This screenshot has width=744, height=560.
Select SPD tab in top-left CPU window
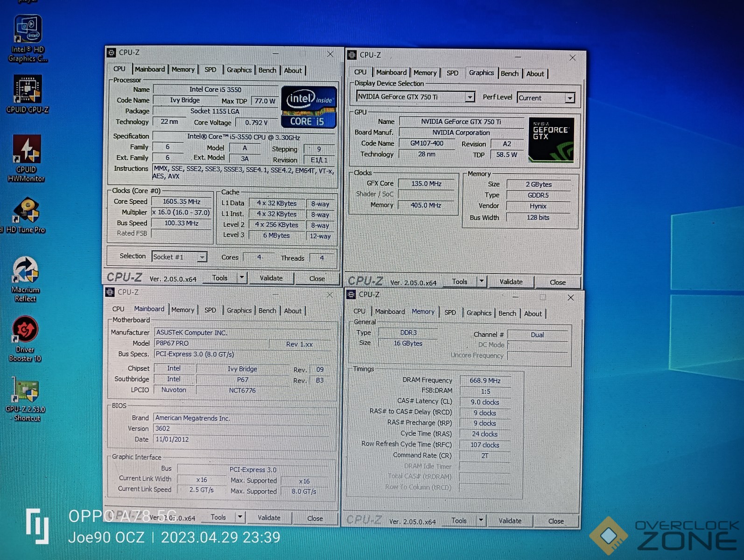[x=211, y=70]
